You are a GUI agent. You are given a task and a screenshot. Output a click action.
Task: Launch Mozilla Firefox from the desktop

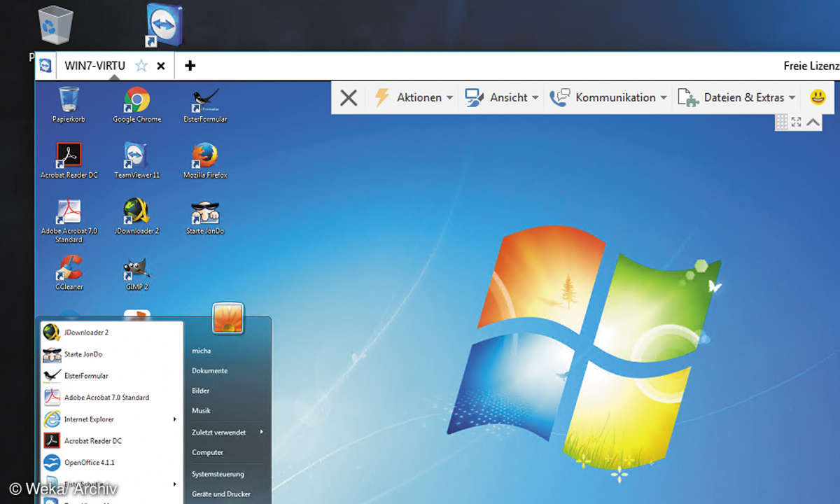click(x=204, y=157)
